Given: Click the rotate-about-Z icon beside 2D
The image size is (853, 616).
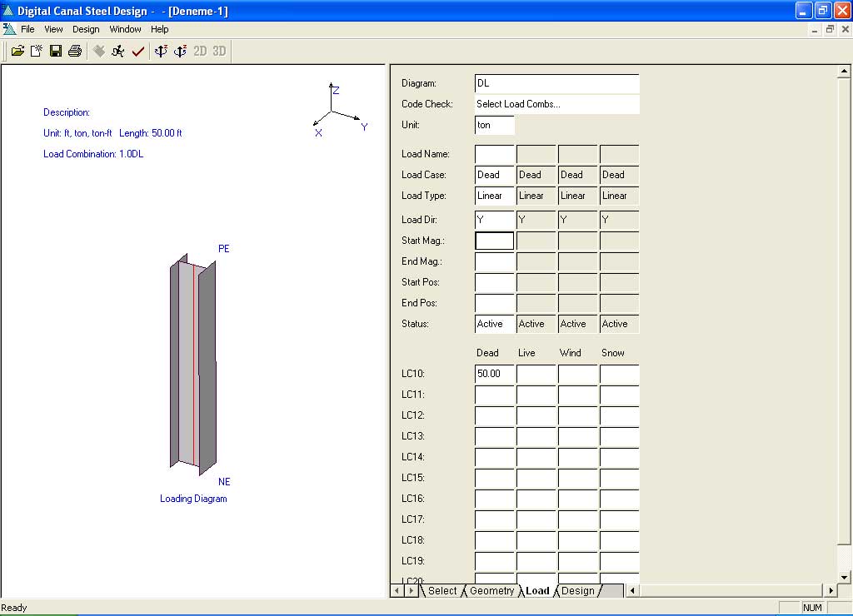Looking at the screenshot, I should 180,51.
